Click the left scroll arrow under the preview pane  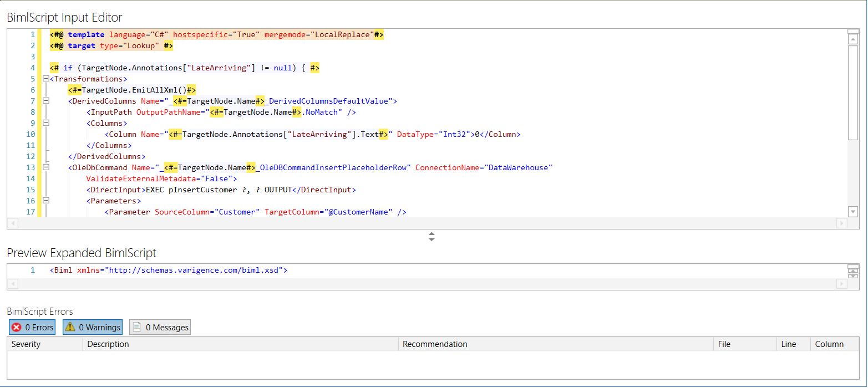coord(13,284)
